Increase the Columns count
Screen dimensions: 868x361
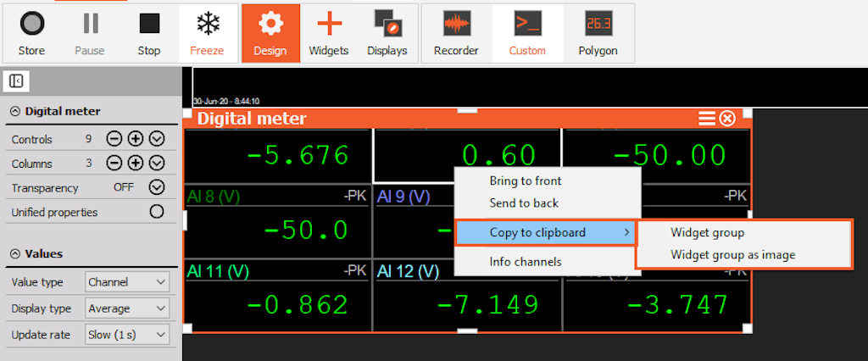coord(136,164)
